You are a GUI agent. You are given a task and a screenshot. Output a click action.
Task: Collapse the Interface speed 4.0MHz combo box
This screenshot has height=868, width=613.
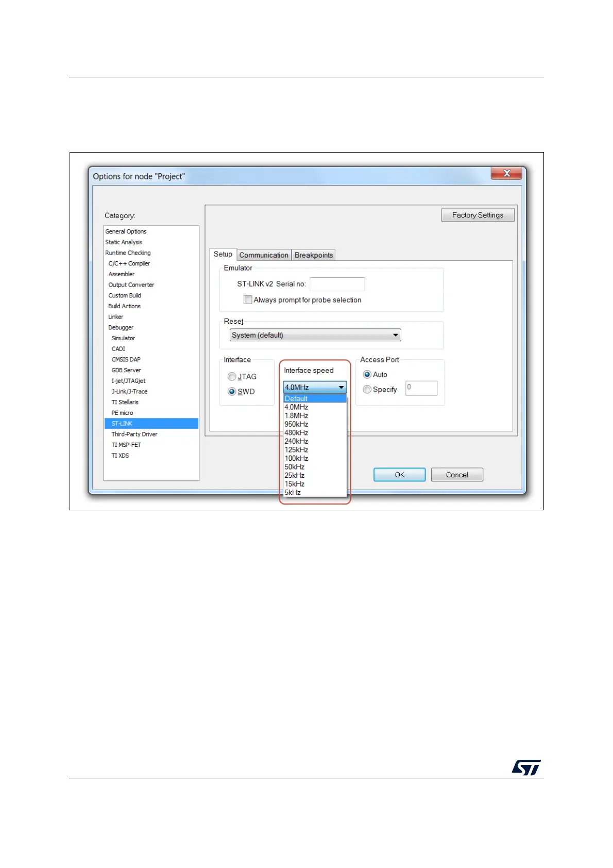pyautogui.click(x=315, y=387)
